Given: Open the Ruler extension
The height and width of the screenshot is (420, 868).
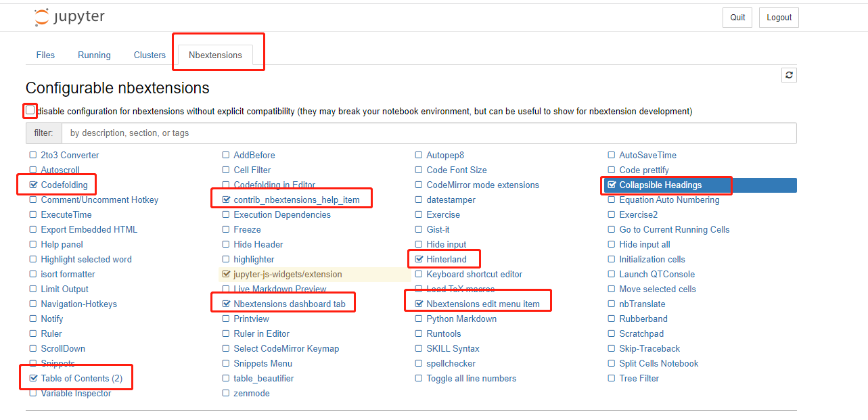Looking at the screenshot, I should pos(51,333).
